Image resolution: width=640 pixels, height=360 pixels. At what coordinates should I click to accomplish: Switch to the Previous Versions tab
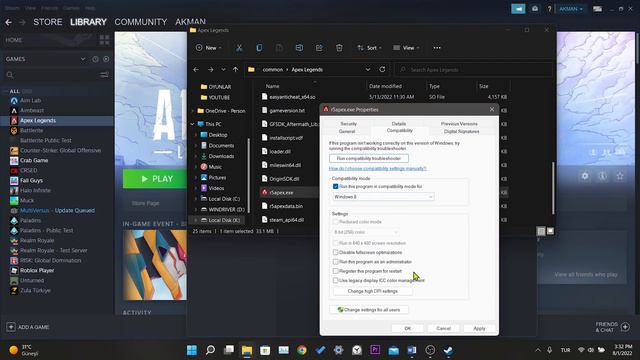(459, 124)
